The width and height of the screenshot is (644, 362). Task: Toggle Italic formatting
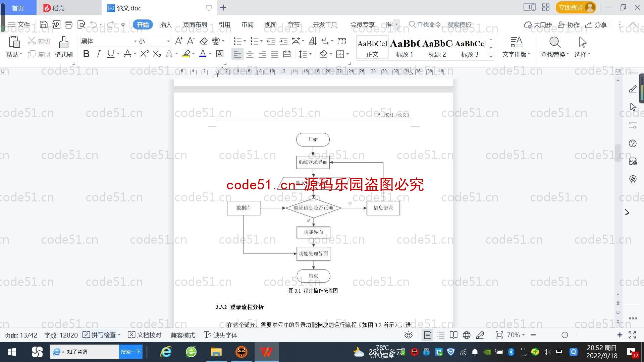tap(98, 54)
